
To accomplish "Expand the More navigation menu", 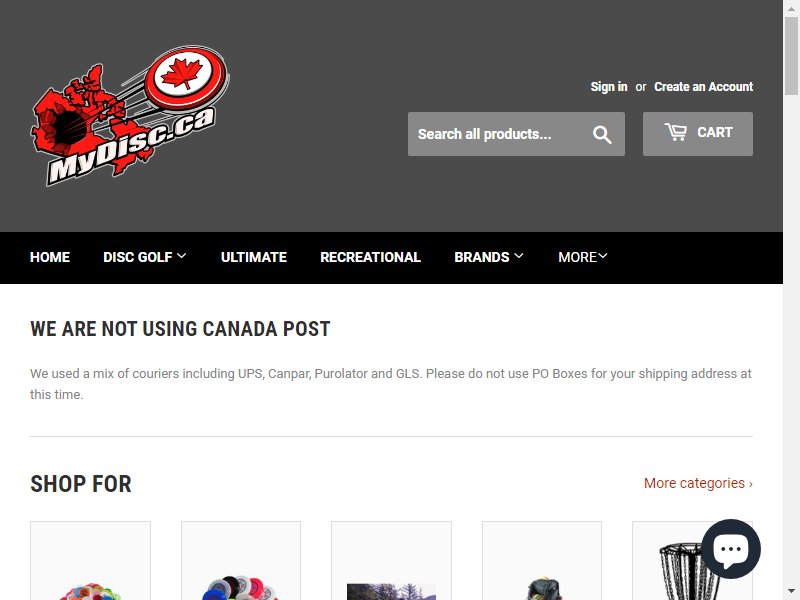I will click(x=583, y=257).
